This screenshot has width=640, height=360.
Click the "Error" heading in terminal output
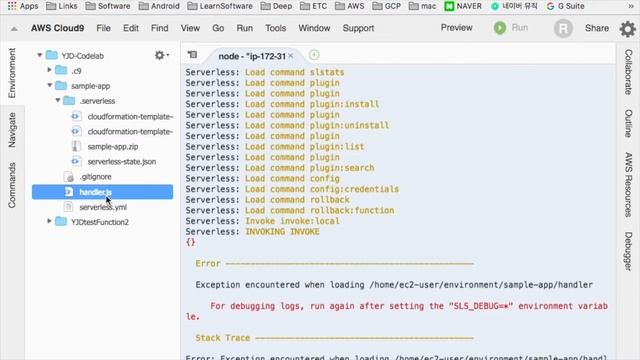click(208, 264)
